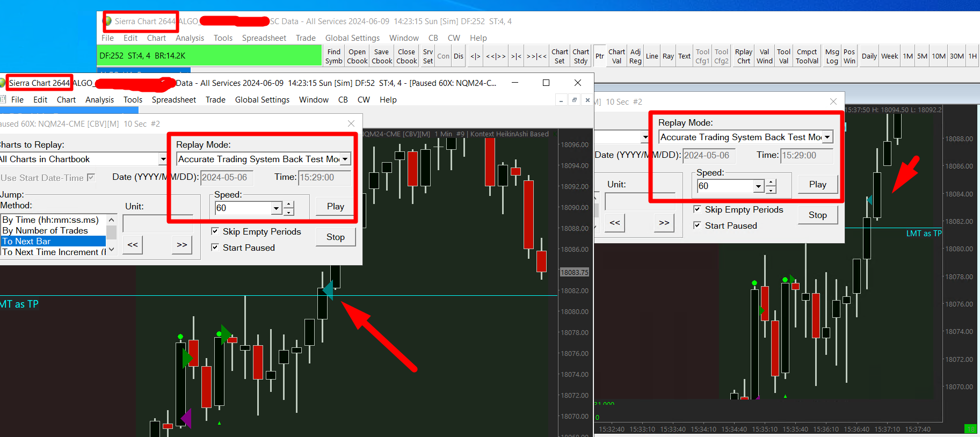Click the Tool Cfg2 toolbar button
This screenshot has height=437, width=980.
pyautogui.click(x=721, y=56)
